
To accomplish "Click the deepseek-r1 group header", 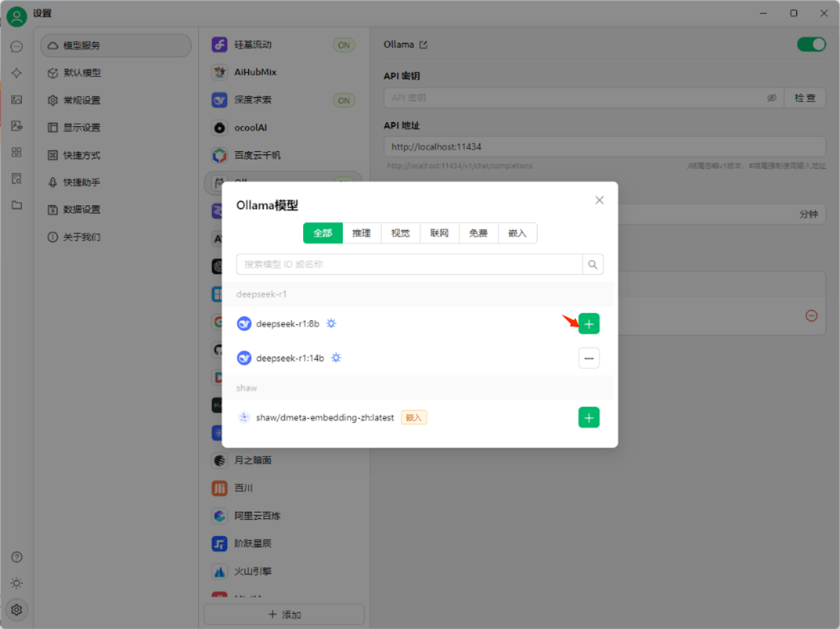I will click(x=418, y=294).
